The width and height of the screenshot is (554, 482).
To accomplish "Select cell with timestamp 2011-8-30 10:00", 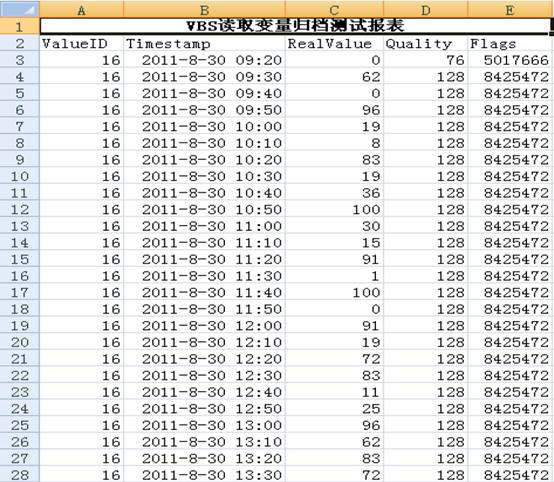I will click(205, 127).
